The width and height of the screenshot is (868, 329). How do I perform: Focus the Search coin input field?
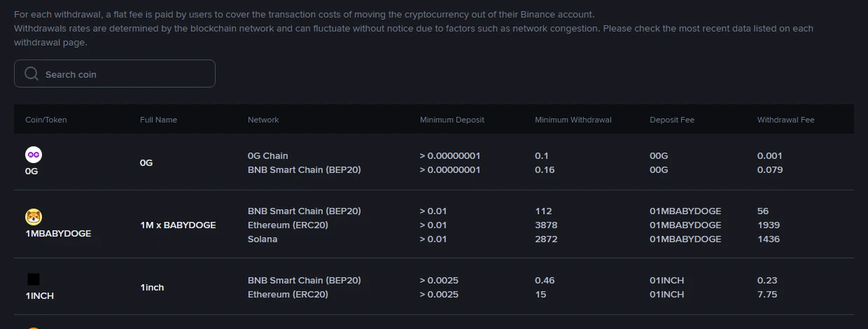[115, 73]
